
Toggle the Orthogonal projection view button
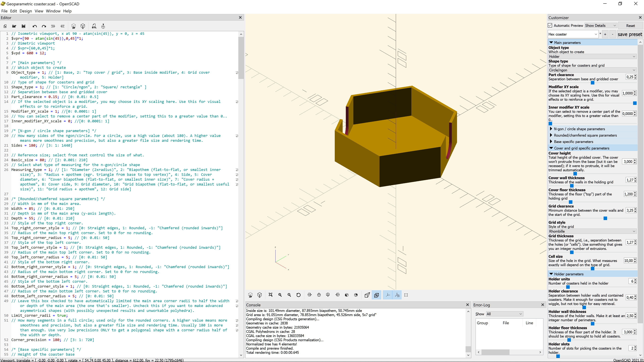pyautogui.click(x=377, y=295)
